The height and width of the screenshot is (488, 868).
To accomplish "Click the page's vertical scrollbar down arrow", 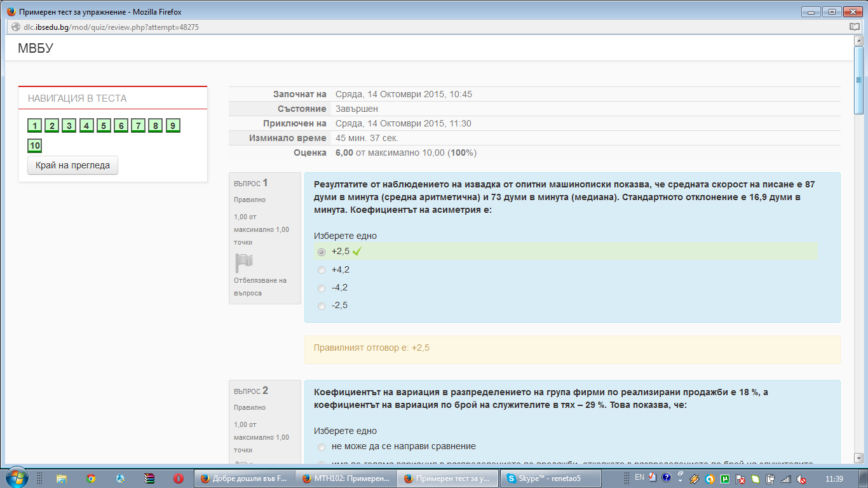I will (x=858, y=457).
